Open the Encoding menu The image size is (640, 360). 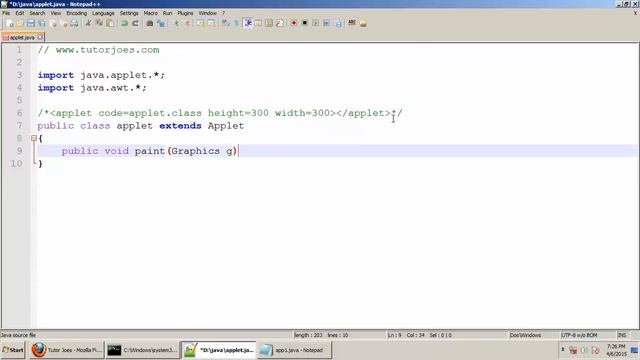click(x=77, y=13)
